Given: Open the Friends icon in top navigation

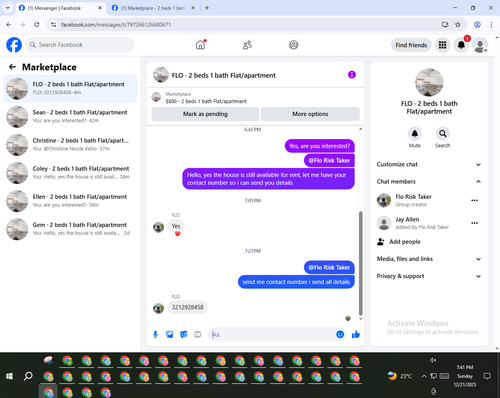Looking at the screenshot, I should point(247,45).
